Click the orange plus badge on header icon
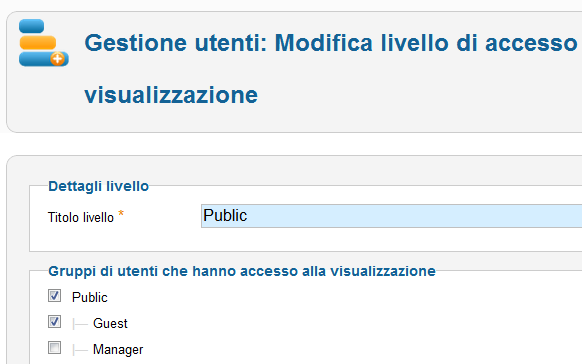582x364 pixels. [x=58, y=59]
